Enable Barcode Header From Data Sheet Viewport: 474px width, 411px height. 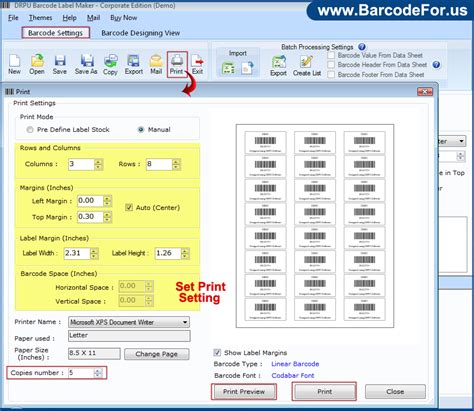pyautogui.click(x=331, y=65)
